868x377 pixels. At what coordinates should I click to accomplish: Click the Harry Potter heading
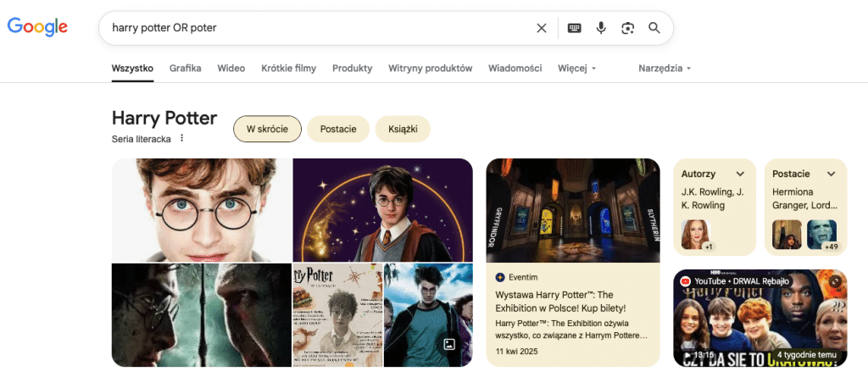point(164,118)
